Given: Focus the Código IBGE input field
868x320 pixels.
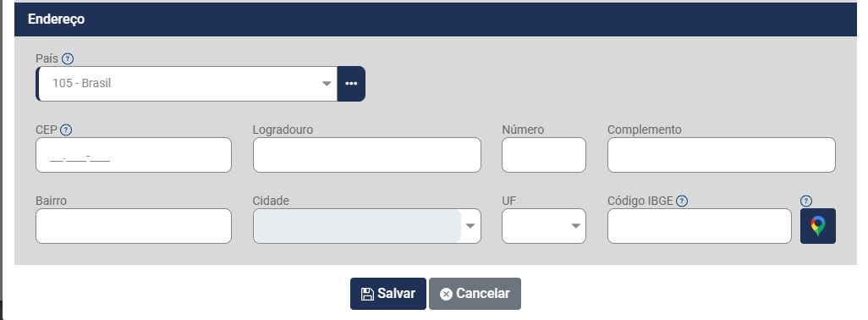Looking at the screenshot, I should pyautogui.click(x=700, y=226).
